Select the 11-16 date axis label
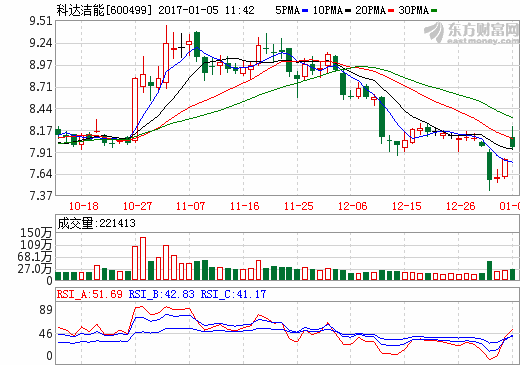Screen dimensions: 520x365 245,206
